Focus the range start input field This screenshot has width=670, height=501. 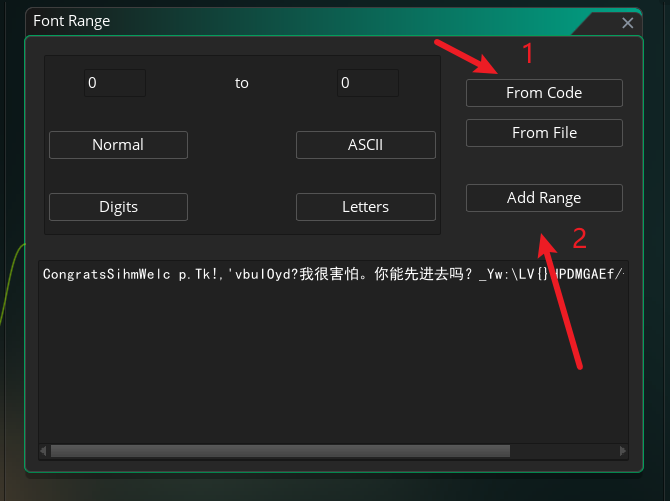click(114, 83)
